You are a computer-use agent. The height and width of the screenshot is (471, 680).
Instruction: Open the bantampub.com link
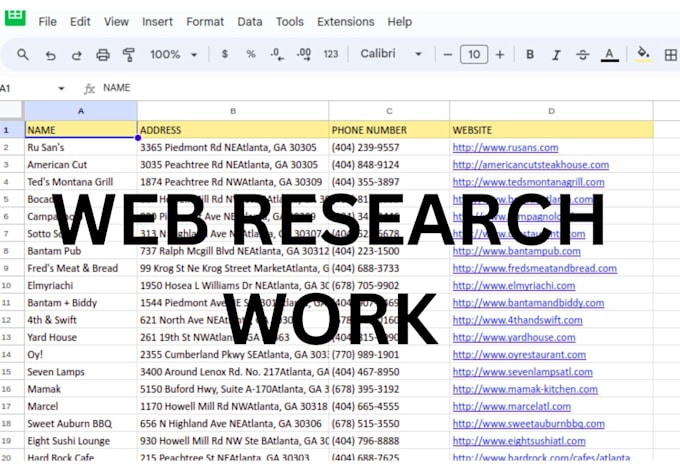pos(517,251)
